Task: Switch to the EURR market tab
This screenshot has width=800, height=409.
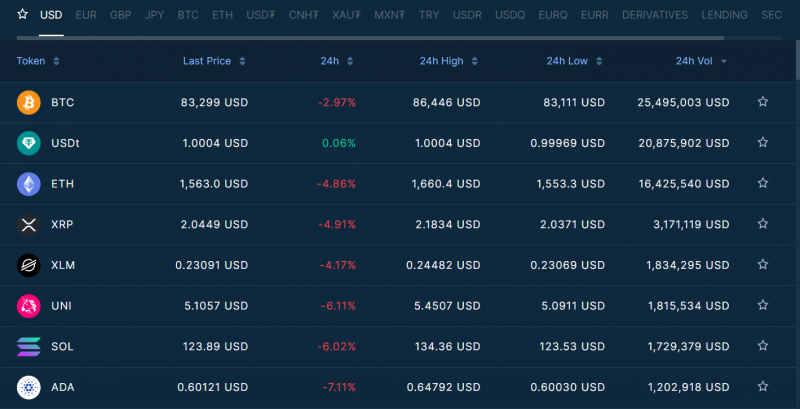Action: pos(594,15)
